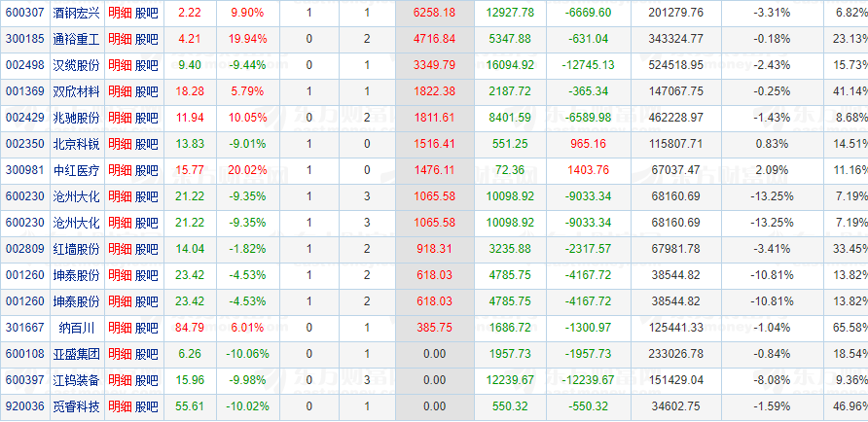This screenshot has height=422, width=868.
Task: View 明细 for 通裕重工
Action: point(120,39)
